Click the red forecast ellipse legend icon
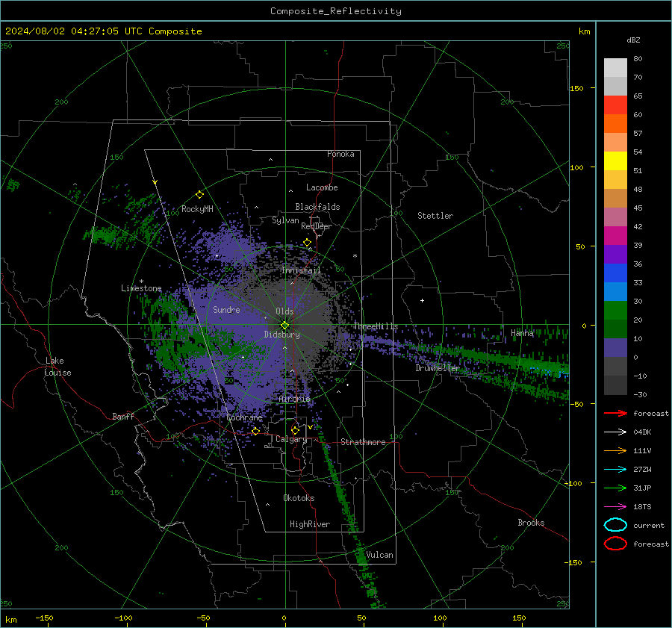 [615, 544]
